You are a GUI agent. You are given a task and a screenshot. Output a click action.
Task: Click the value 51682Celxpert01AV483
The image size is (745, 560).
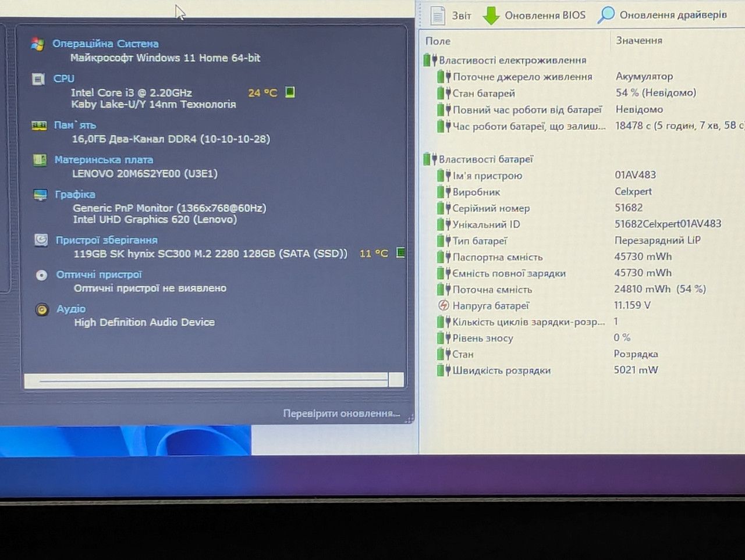(x=668, y=224)
